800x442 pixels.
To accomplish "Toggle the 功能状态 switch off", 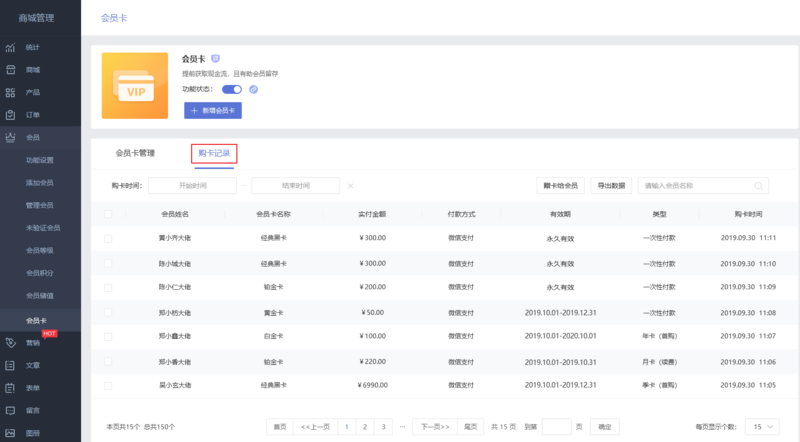I will (232, 89).
